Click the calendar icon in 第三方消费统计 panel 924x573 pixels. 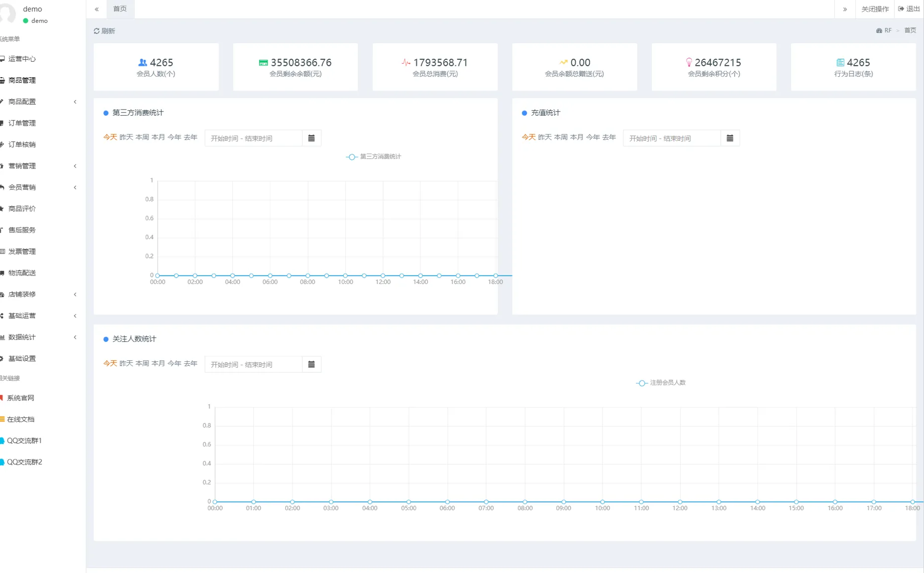point(311,138)
